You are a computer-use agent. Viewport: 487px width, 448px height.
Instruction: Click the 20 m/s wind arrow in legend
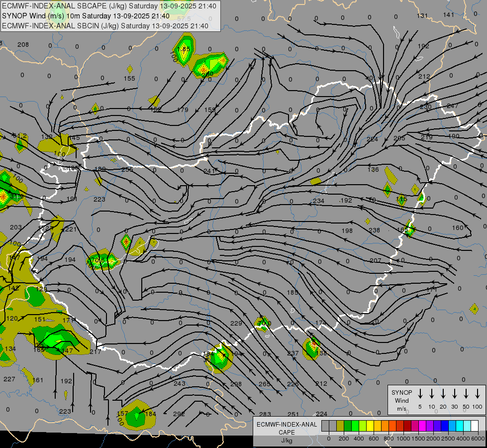[443, 394]
